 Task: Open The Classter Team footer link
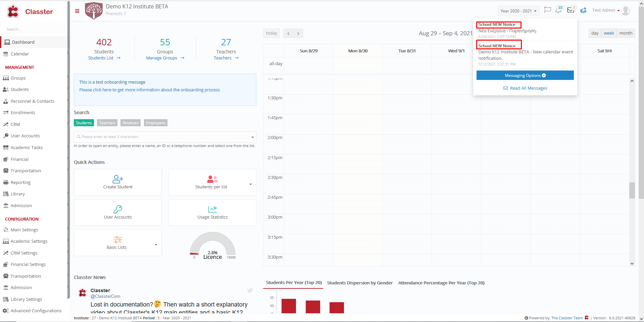click(x=567, y=318)
